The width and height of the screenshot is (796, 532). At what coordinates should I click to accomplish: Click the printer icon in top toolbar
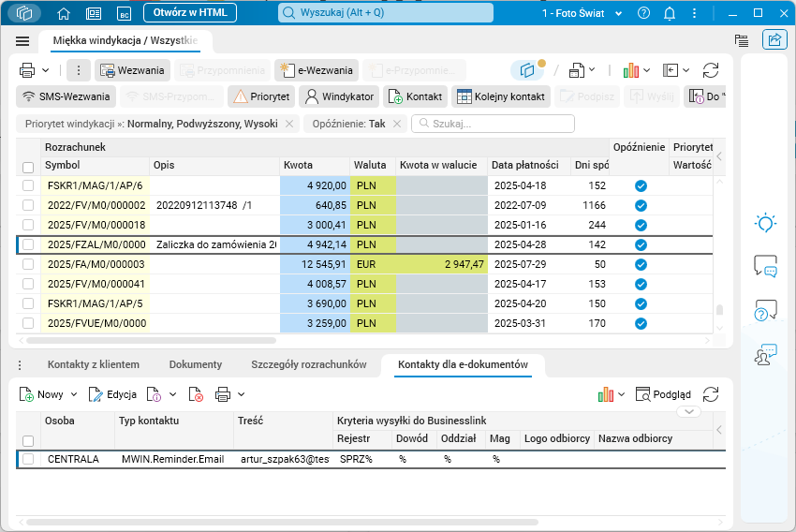click(27, 70)
